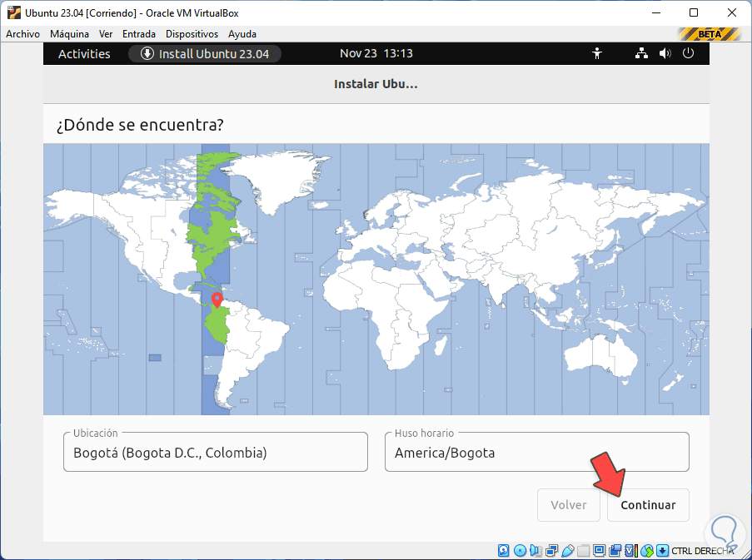
Task: Open the Archivo menu
Action: click(22, 34)
